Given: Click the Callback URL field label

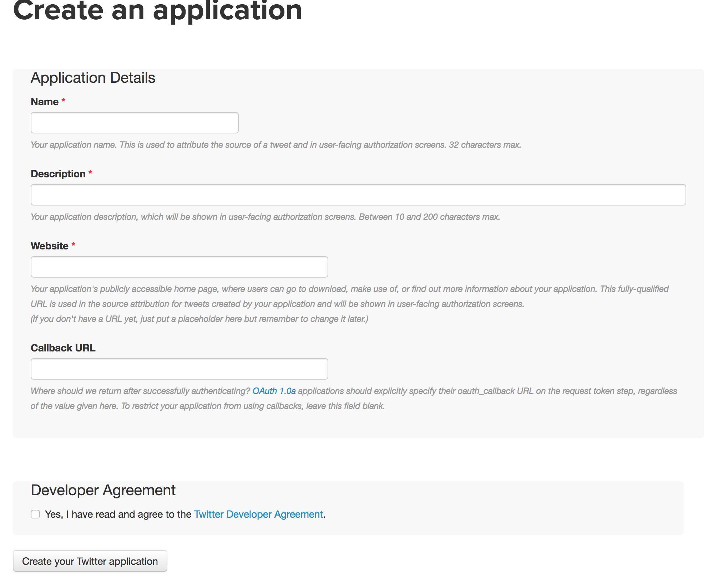Looking at the screenshot, I should click(x=63, y=348).
